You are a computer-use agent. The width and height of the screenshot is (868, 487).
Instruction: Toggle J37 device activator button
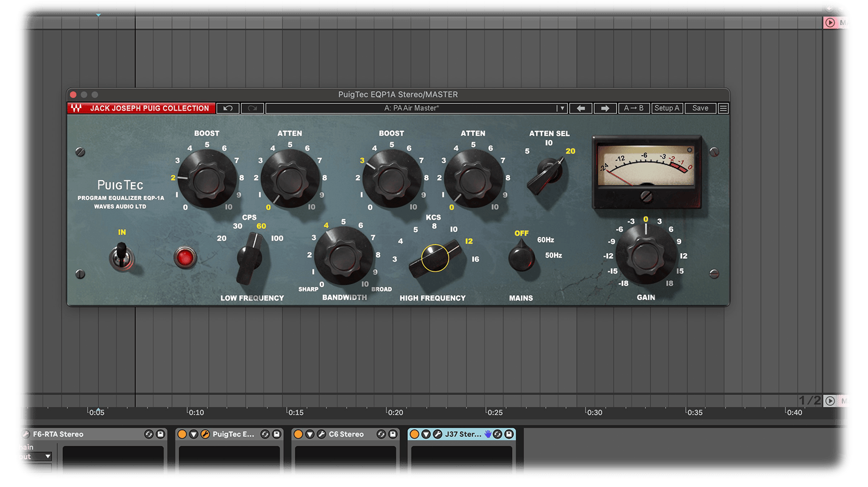point(415,434)
